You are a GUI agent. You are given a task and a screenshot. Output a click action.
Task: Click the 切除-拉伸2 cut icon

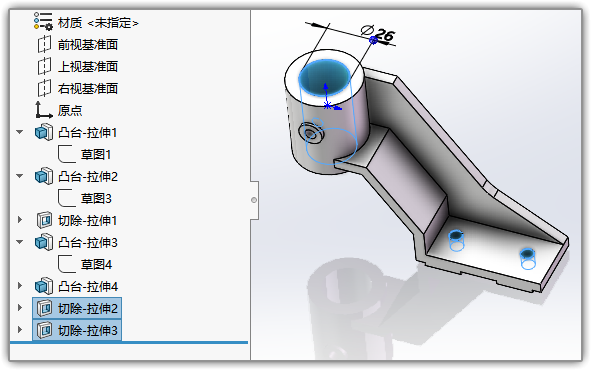tap(44, 308)
